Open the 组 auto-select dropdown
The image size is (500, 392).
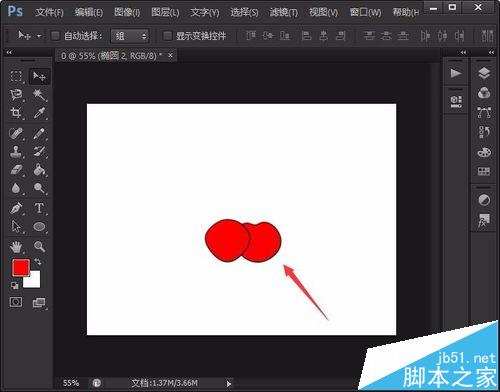(x=130, y=36)
